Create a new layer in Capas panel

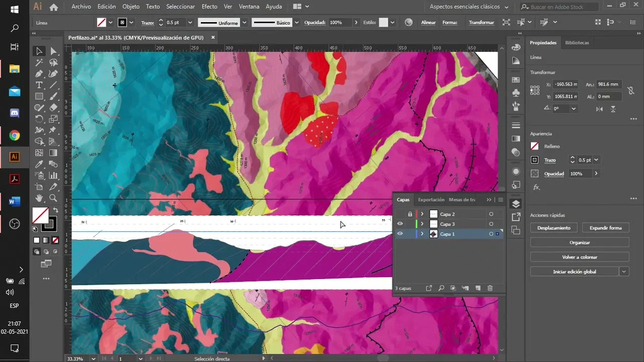(x=478, y=288)
